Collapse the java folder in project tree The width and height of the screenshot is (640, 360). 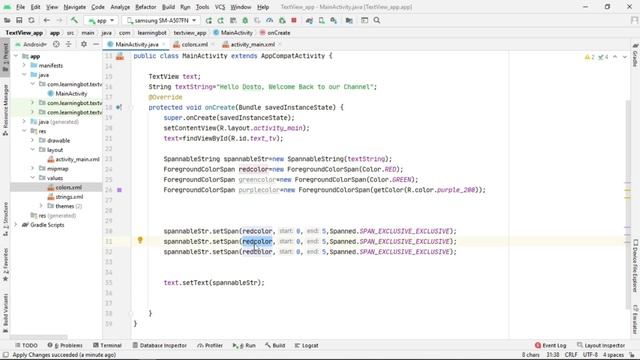pos(24,75)
